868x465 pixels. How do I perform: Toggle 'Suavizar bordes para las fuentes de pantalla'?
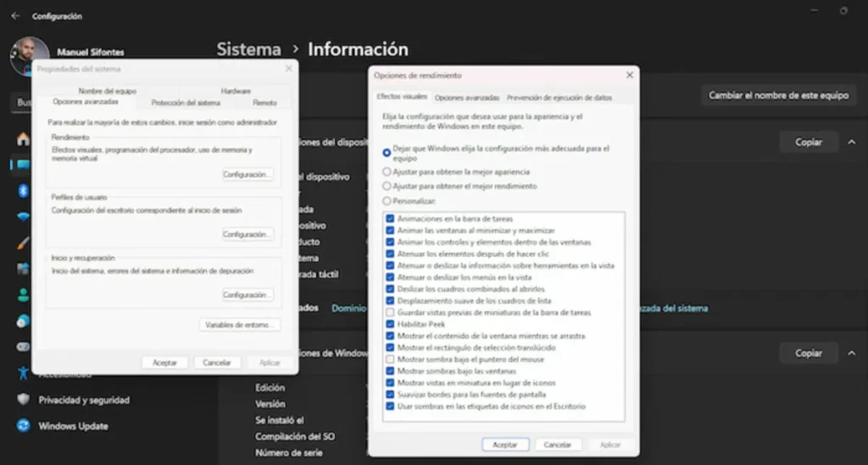coord(390,395)
